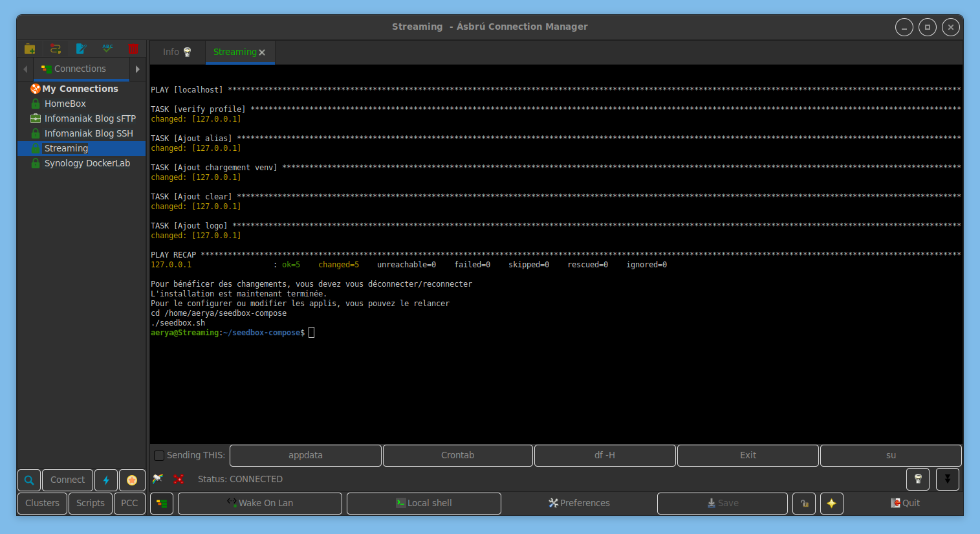The width and height of the screenshot is (980, 534).
Task: Select Infomaniak Blog sFTP connection
Action: click(82, 118)
